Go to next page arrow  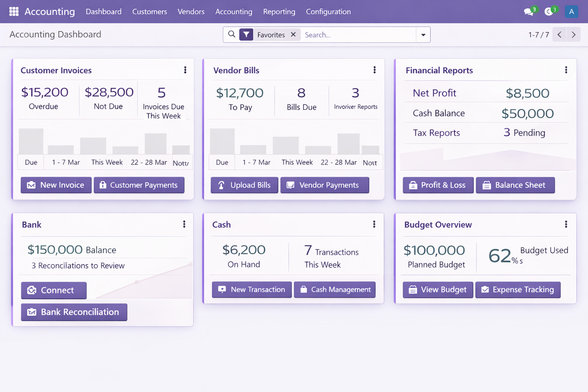573,35
